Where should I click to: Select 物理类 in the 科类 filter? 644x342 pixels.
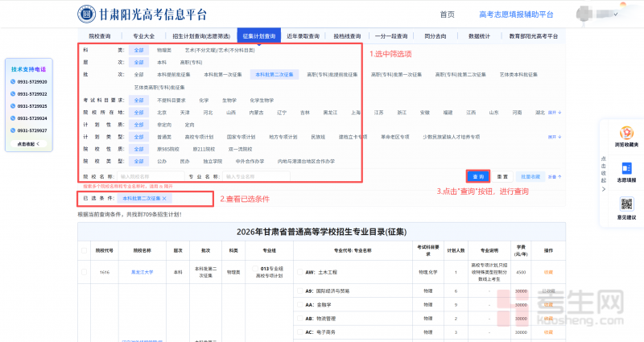[164, 50]
